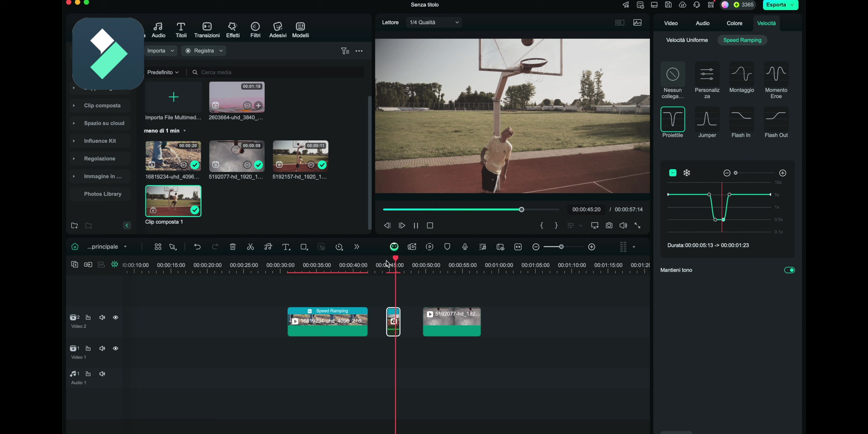
Task: Open the Transizioni tab
Action: coord(207,30)
